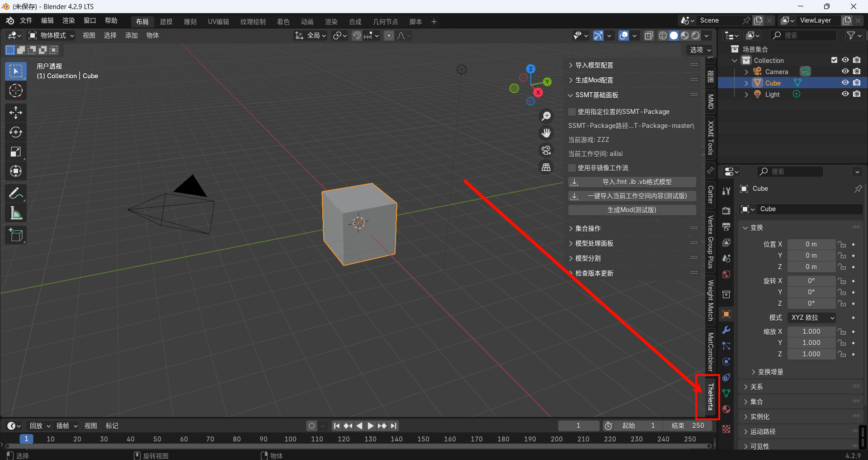
Task: Click the 生成Mod(测试版) button
Action: tap(632, 210)
